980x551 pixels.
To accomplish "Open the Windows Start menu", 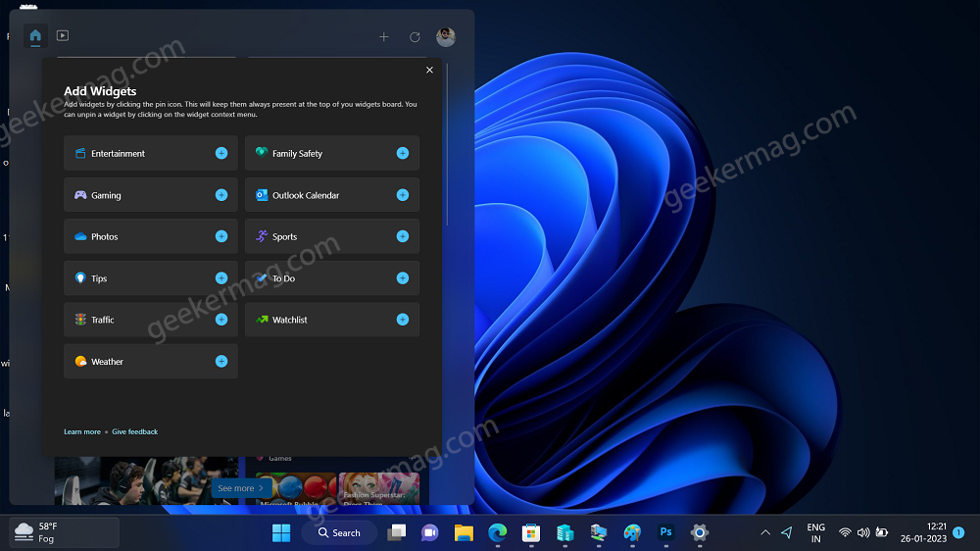I will 281,533.
